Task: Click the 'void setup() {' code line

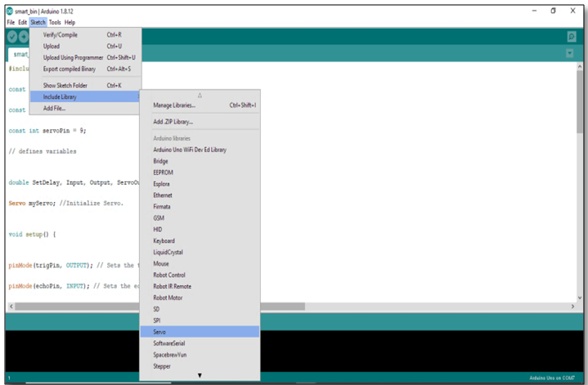Action: (x=32, y=235)
